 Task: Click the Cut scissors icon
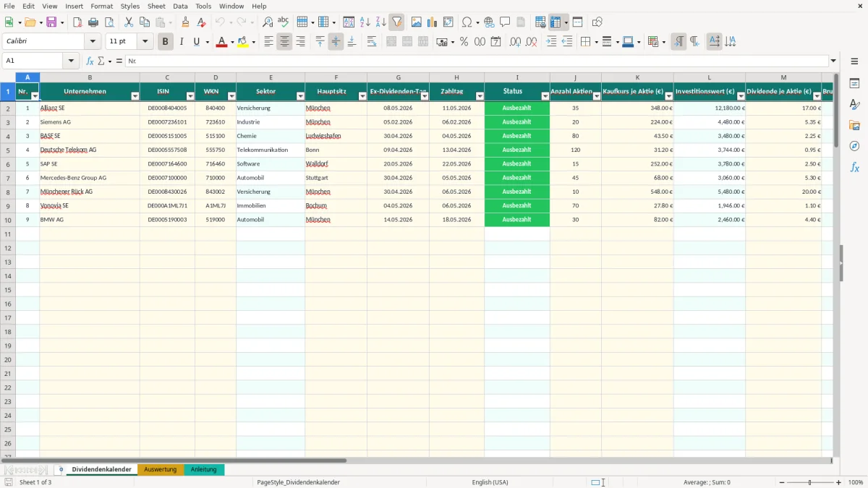click(x=129, y=22)
